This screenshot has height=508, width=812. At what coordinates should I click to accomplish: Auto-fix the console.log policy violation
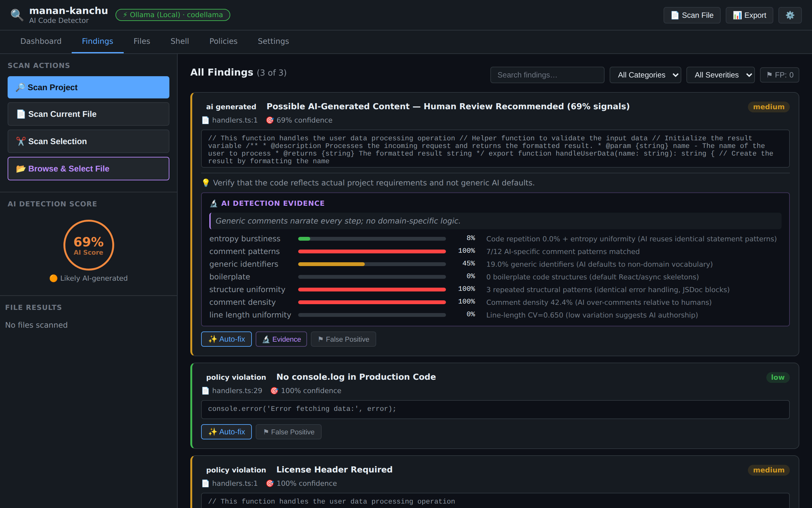226,432
